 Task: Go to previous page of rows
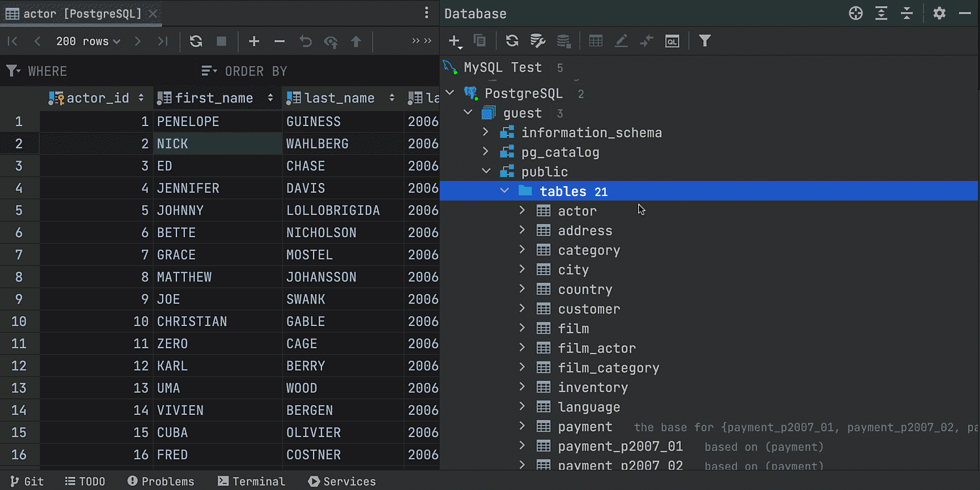coord(37,41)
